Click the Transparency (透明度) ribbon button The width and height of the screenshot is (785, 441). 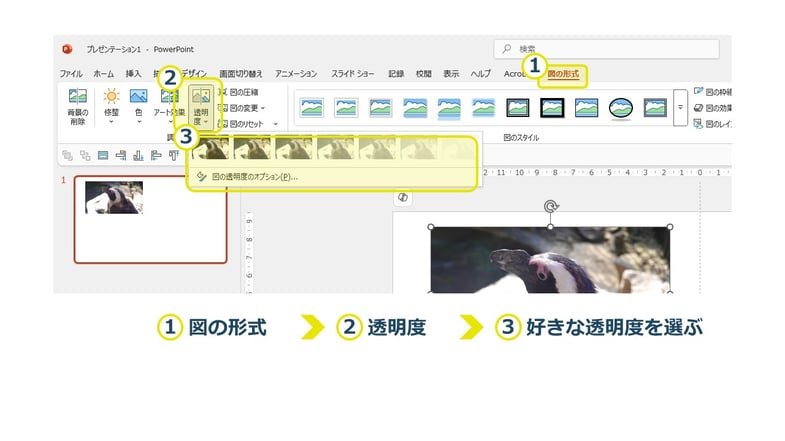point(201,106)
